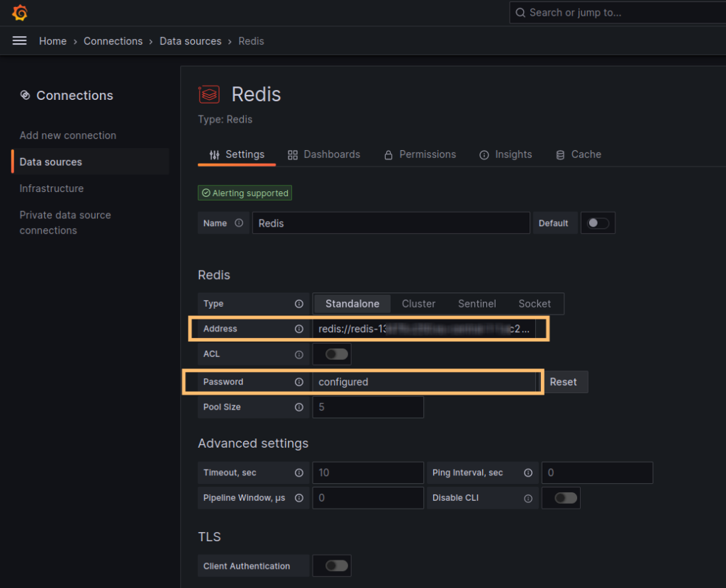
Task: Click the Password configured field
Action: tap(424, 382)
